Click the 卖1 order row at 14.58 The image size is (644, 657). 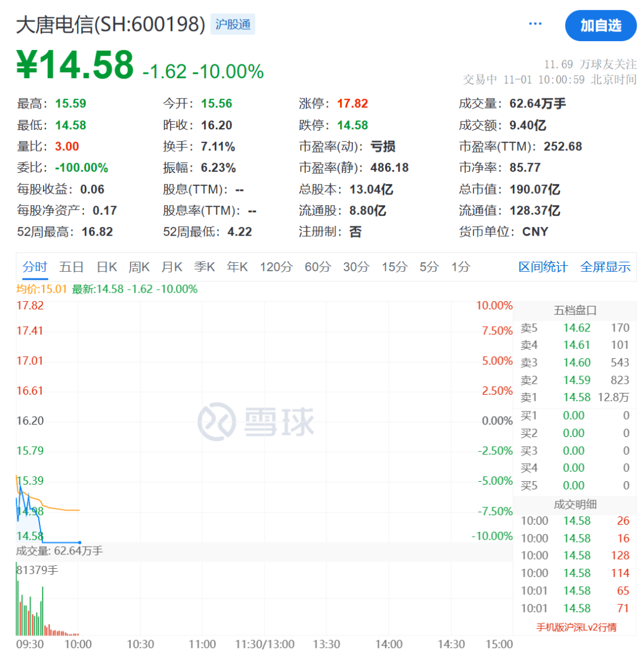coord(575,397)
